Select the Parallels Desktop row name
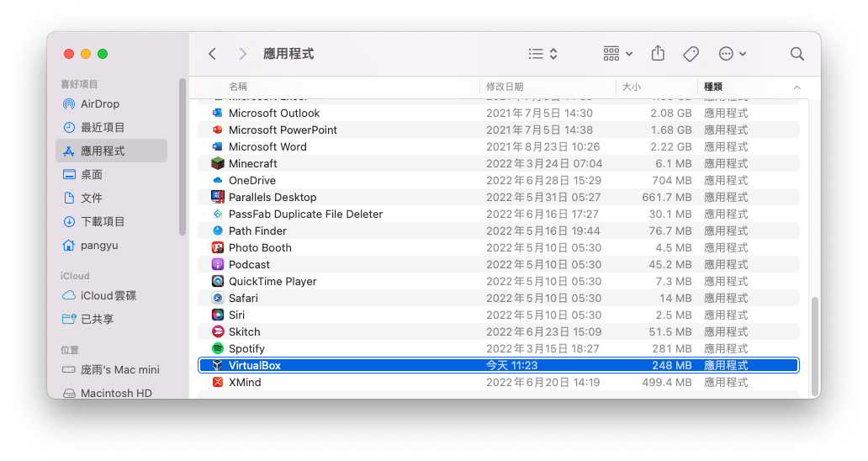868x461 pixels. pyautogui.click(x=273, y=197)
